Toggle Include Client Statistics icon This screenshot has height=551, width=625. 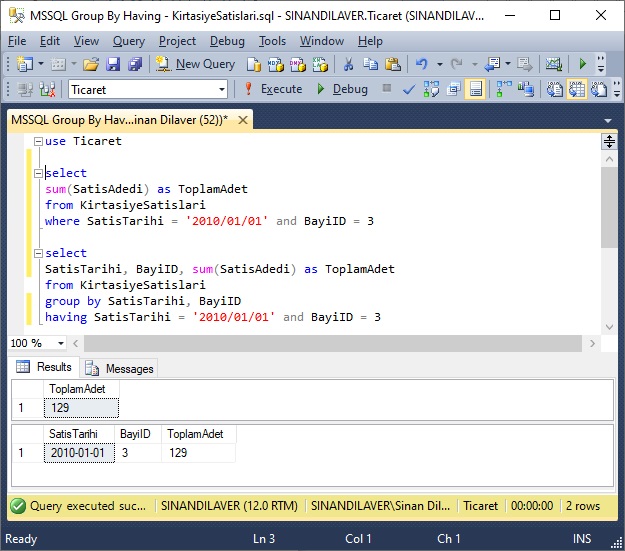[526, 89]
